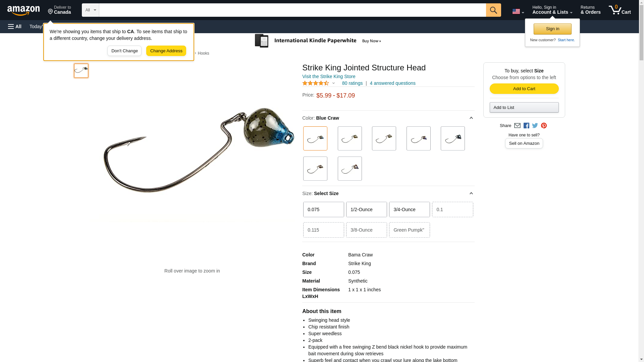Share via Pinterest icon
The height and width of the screenshot is (362, 644).
click(x=544, y=126)
